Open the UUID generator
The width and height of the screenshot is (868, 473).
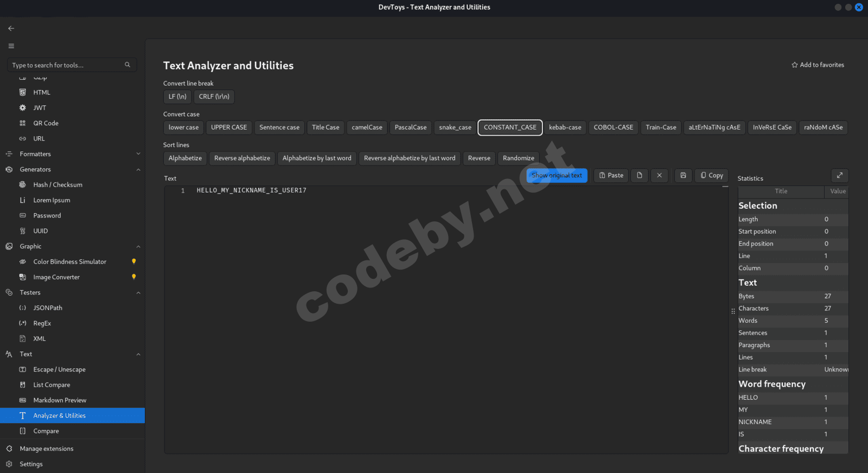tap(73, 231)
